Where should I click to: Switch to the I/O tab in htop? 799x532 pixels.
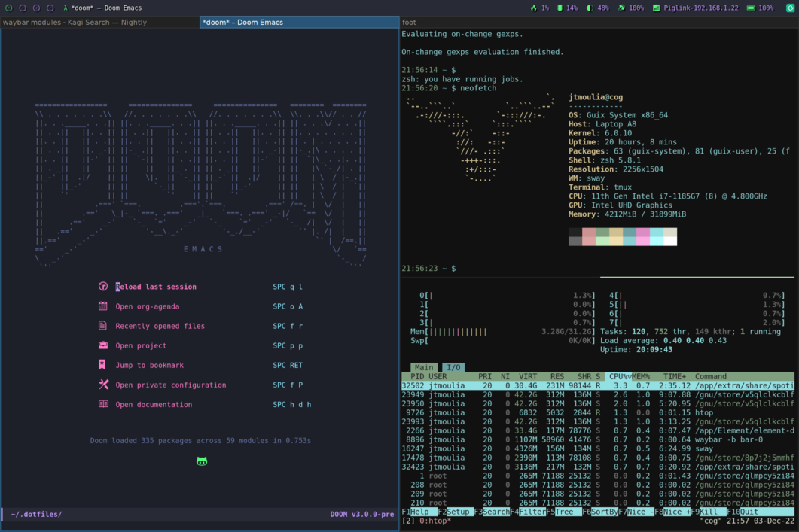point(453,367)
